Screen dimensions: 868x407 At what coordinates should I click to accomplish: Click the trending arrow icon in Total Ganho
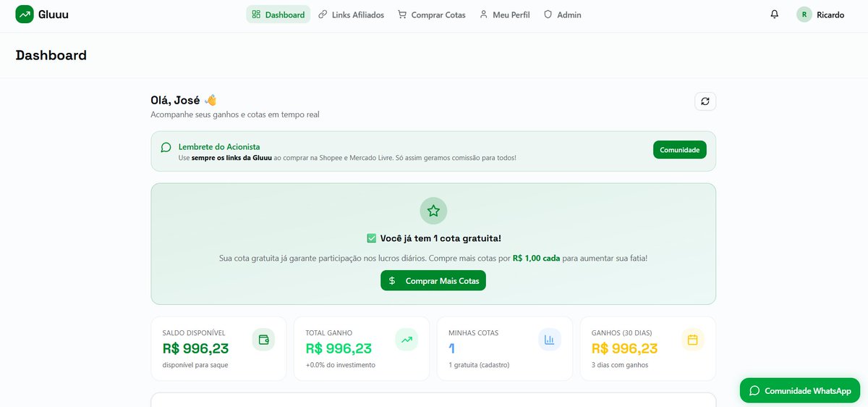pyautogui.click(x=407, y=340)
